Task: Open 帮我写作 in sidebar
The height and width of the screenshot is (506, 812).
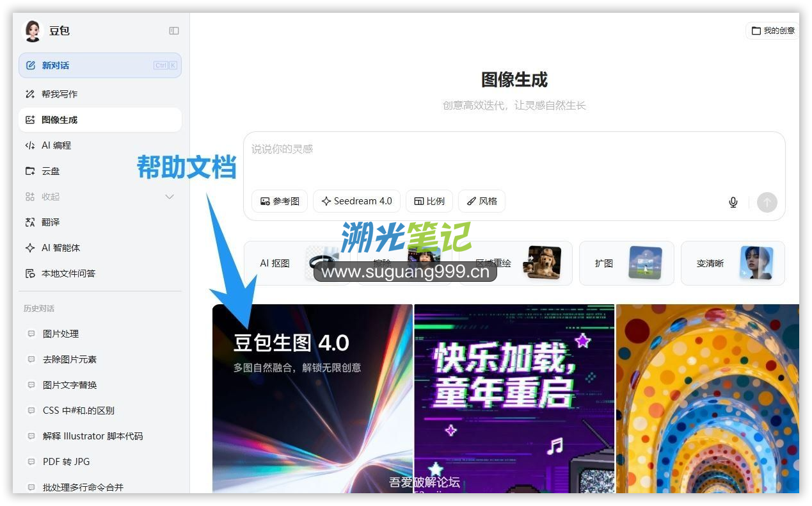Action: click(60, 94)
